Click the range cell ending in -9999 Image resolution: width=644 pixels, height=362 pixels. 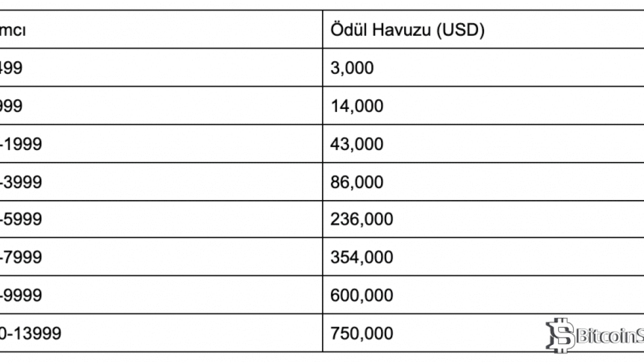pyautogui.click(x=20, y=295)
